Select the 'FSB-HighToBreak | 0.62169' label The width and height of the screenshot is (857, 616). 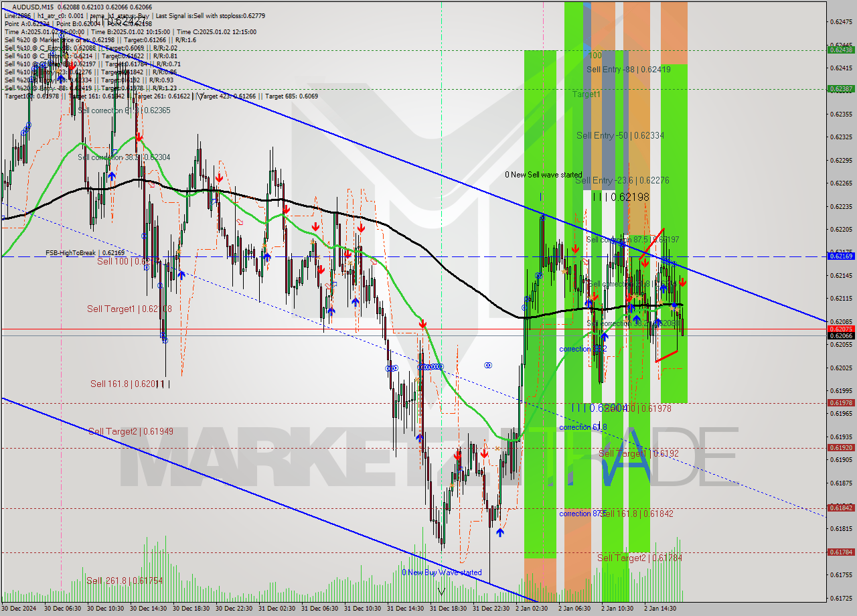pyautogui.click(x=85, y=252)
